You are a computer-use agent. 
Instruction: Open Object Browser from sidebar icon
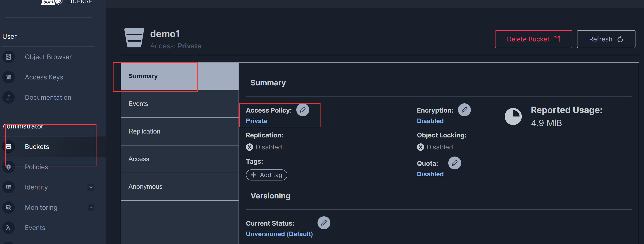[9, 57]
